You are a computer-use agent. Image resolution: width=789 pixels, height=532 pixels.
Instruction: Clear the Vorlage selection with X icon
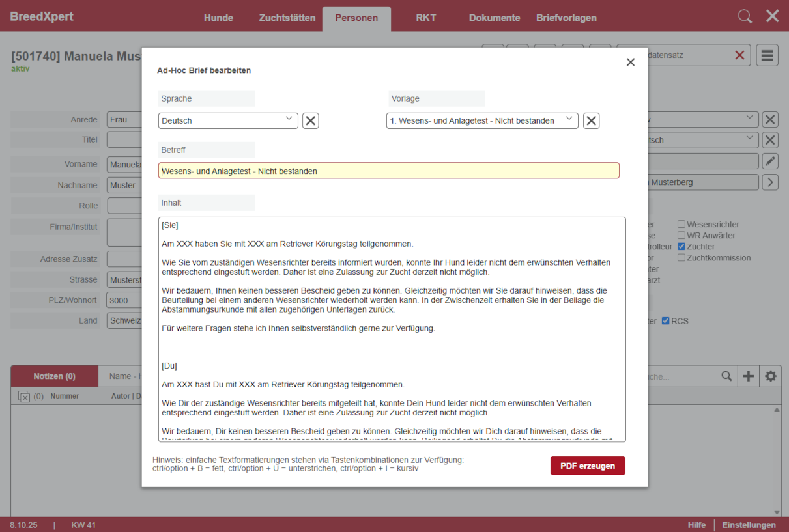pyautogui.click(x=591, y=120)
